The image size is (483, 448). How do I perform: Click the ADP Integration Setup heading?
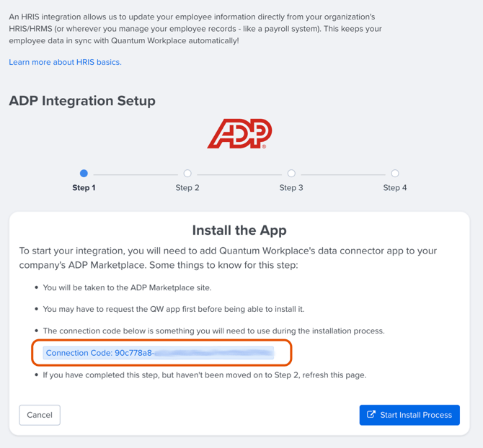(82, 101)
